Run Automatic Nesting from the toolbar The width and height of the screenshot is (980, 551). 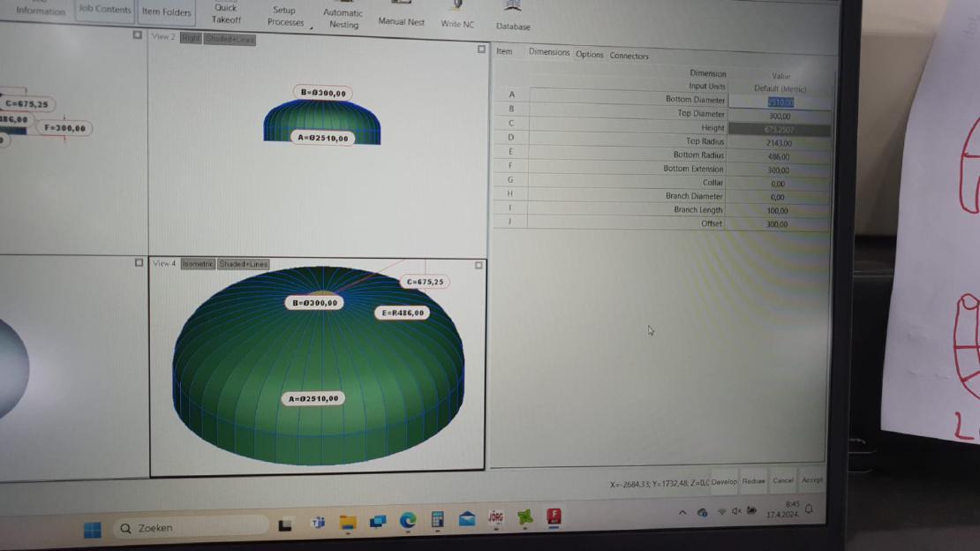[343, 16]
